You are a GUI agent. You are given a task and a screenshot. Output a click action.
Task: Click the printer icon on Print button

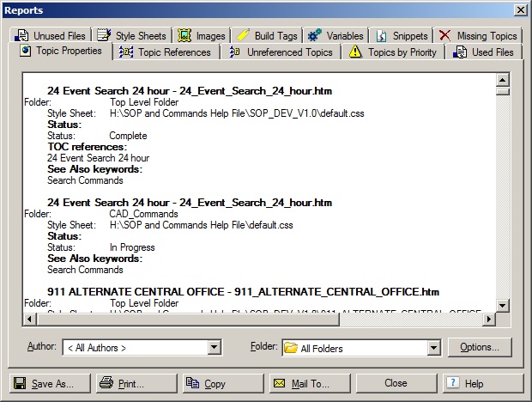[x=106, y=382]
